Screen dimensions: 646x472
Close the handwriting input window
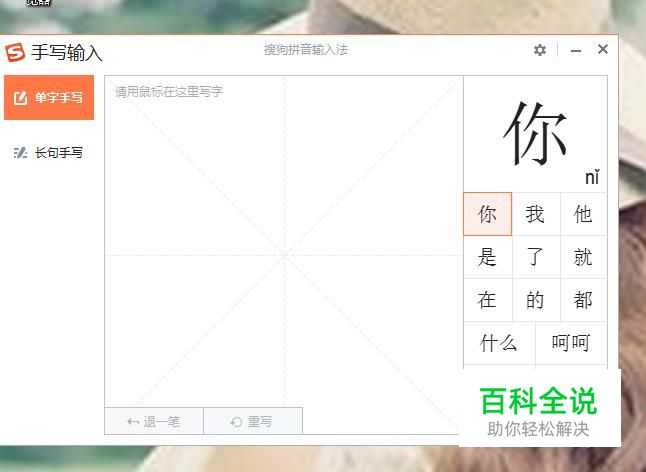(603, 49)
